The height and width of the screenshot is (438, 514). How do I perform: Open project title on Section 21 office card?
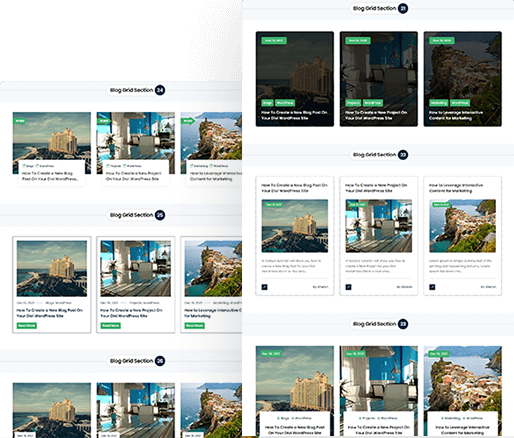coord(376,115)
